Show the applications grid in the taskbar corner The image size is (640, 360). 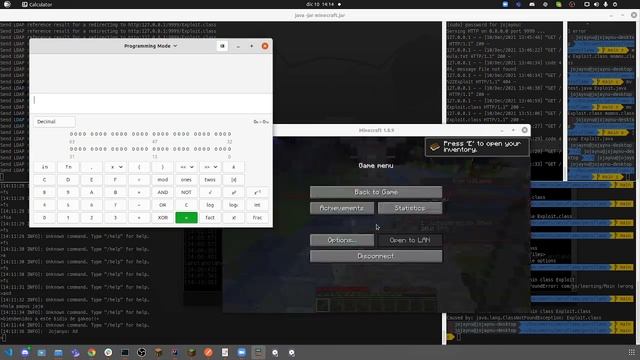(631, 352)
